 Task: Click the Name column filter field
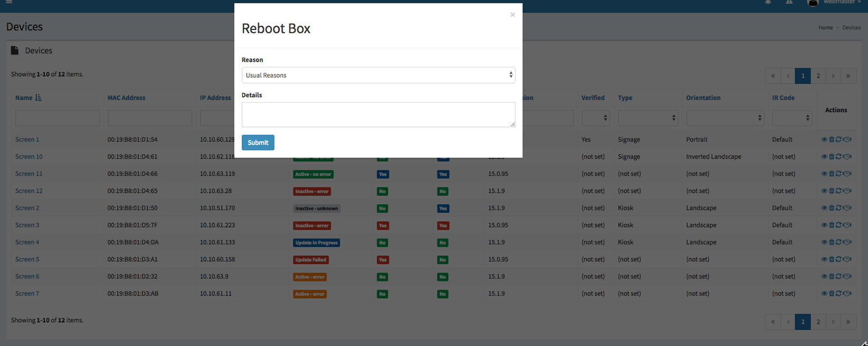(x=58, y=118)
